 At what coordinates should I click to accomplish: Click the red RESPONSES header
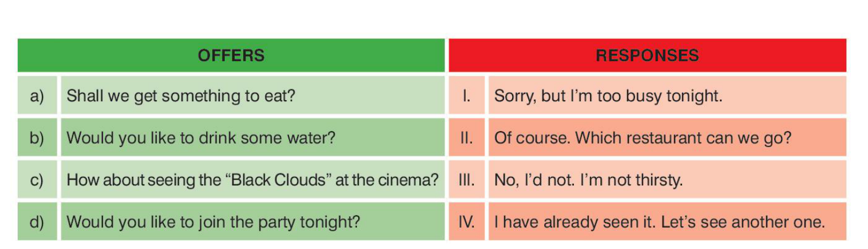[x=647, y=56]
